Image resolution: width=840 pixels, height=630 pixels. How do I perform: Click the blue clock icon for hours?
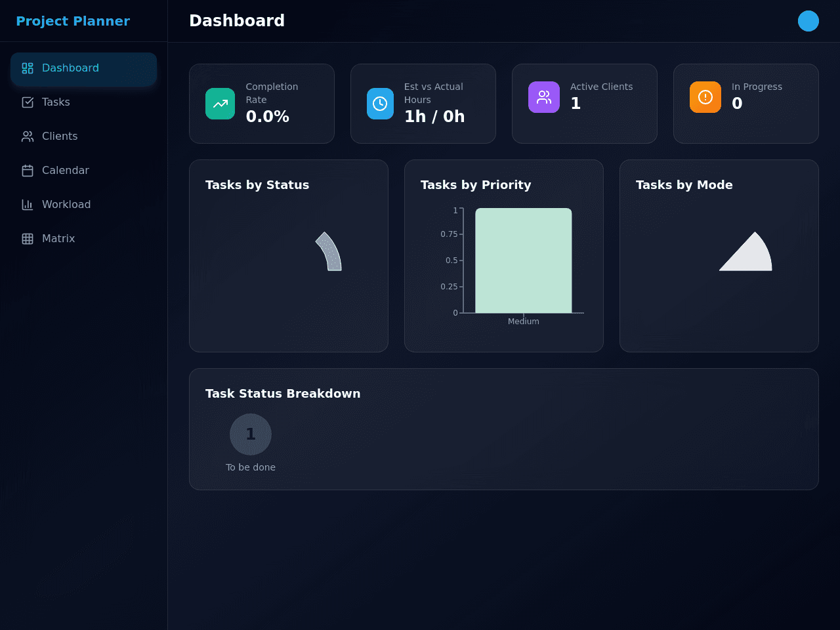pyautogui.click(x=380, y=104)
